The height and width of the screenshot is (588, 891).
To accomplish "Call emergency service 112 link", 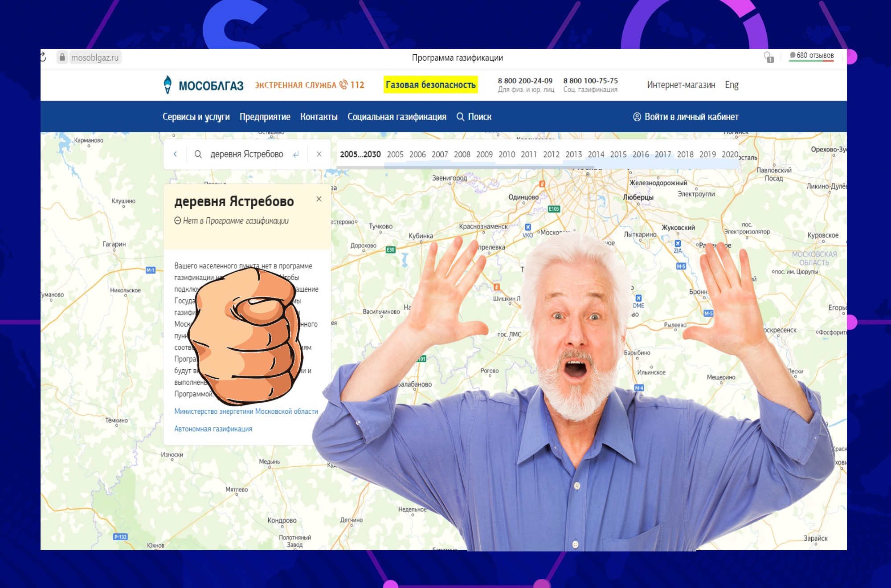I will point(309,85).
